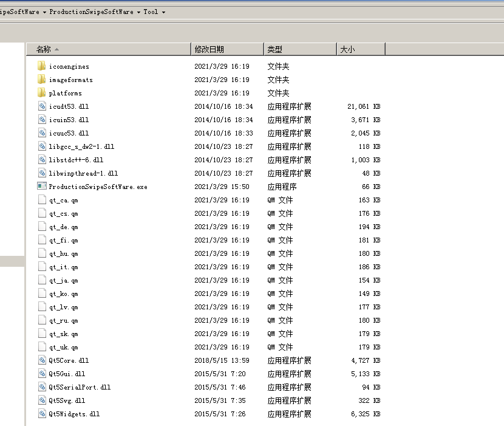Click the Qt5Core.dll file icon
The image size is (504, 426).
tap(42, 360)
